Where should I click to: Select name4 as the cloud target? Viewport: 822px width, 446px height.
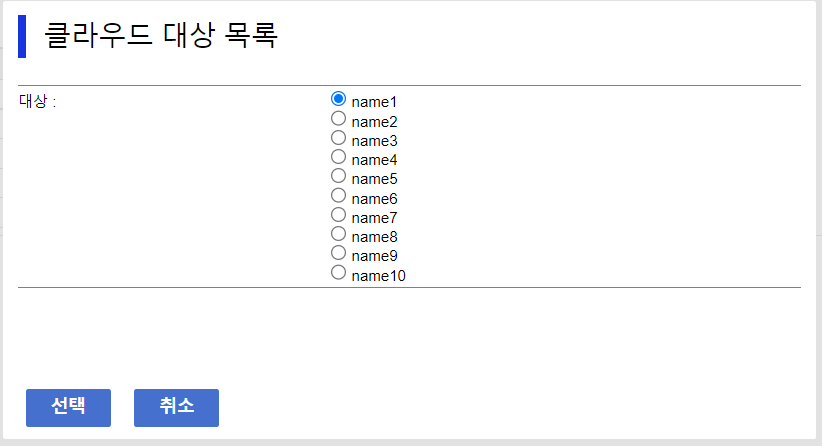338,157
